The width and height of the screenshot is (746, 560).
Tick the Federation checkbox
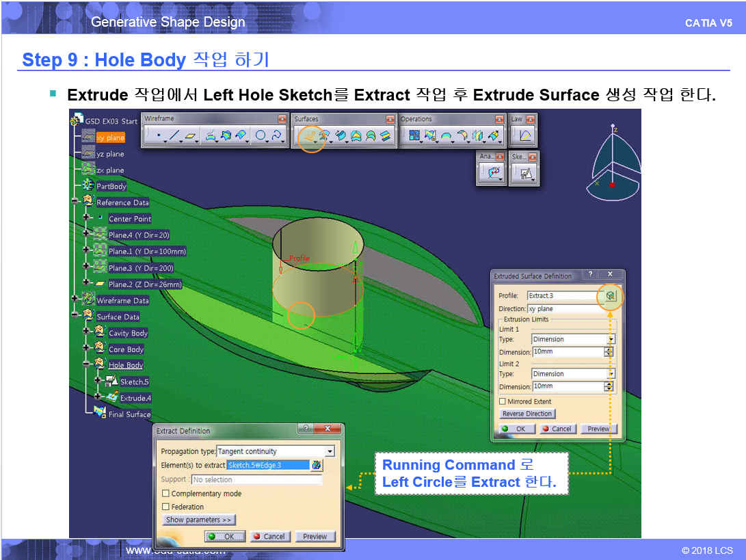(x=165, y=507)
